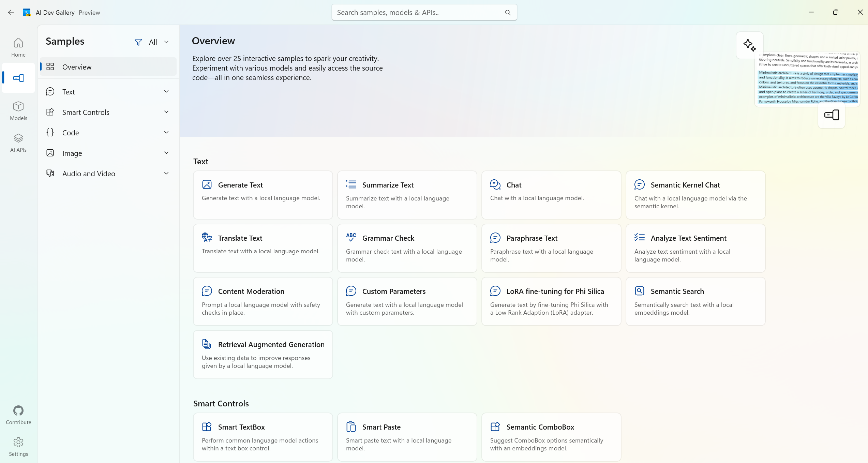868x463 pixels.
Task: Open the GitHub Contribute link
Action: pyautogui.click(x=18, y=415)
